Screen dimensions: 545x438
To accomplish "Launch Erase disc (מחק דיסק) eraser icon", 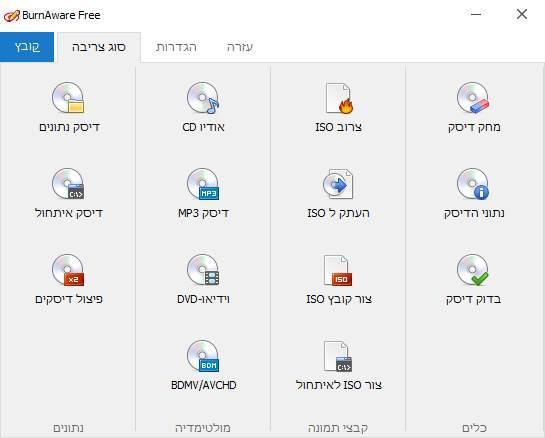I will 473,98.
